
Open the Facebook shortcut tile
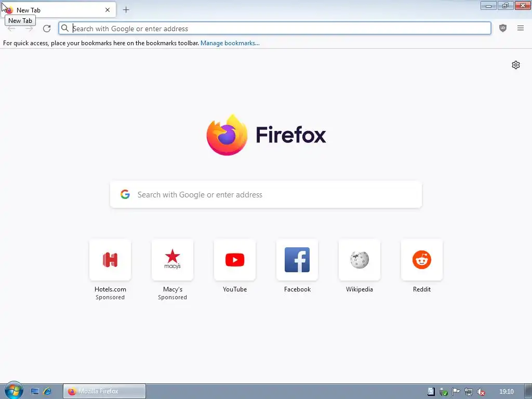click(297, 260)
